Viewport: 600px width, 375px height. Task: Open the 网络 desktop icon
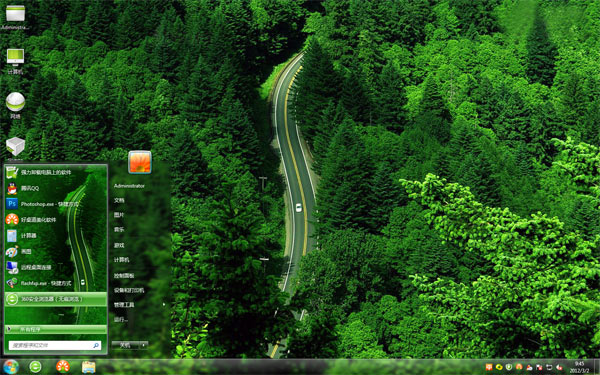tap(15, 105)
